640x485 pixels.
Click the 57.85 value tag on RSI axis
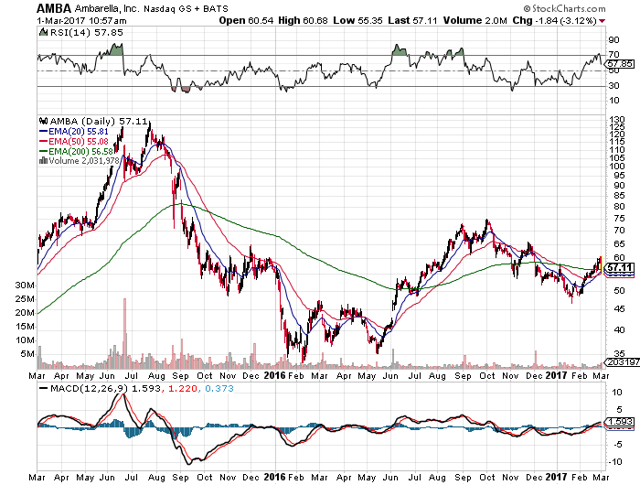pyautogui.click(x=620, y=64)
